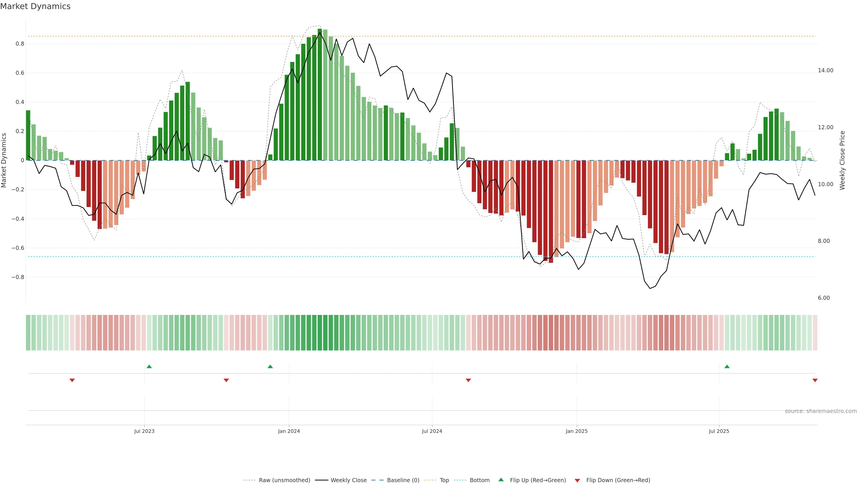The height and width of the screenshot is (488, 868).
Task: Click the Market Dynamics chart title
Action: [35, 6]
